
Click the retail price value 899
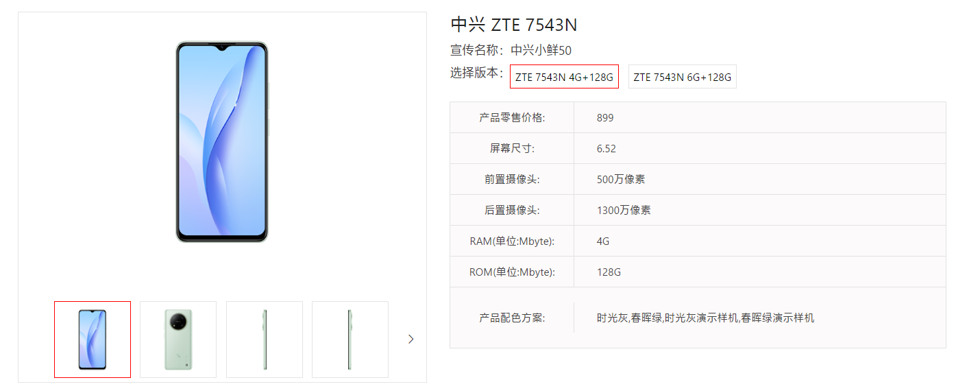(605, 117)
